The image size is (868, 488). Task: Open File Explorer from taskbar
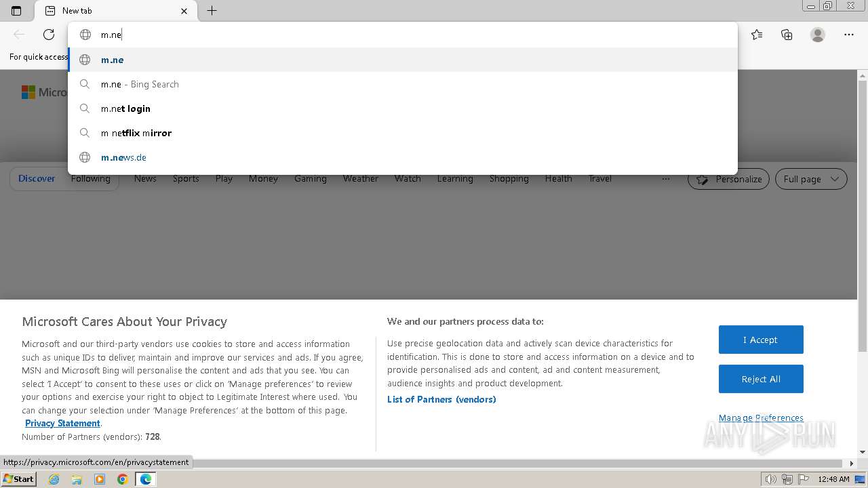click(77, 479)
